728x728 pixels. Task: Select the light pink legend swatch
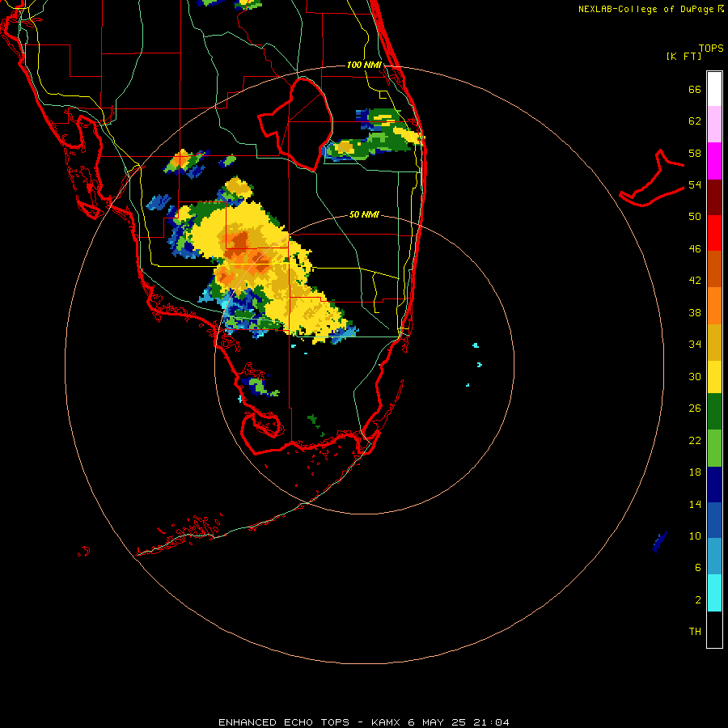point(714,125)
